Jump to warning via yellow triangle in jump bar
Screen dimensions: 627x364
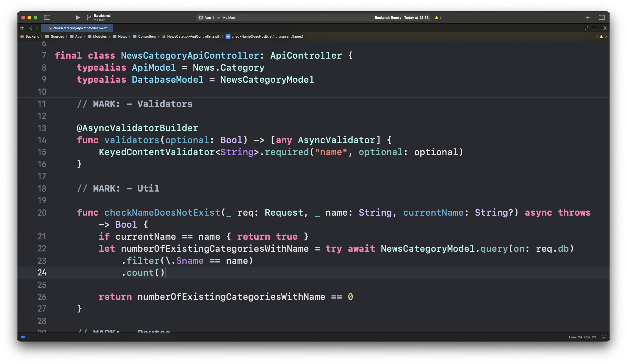click(601, 36)
